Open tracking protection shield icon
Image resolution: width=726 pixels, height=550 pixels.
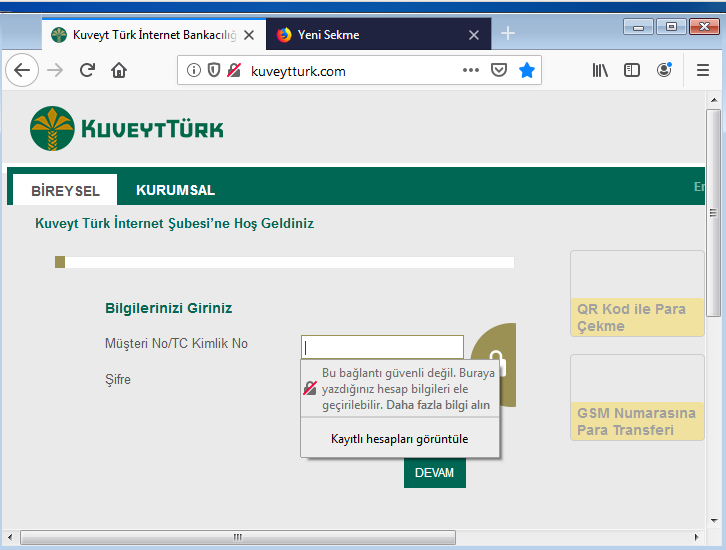click(x=213, y=70)
